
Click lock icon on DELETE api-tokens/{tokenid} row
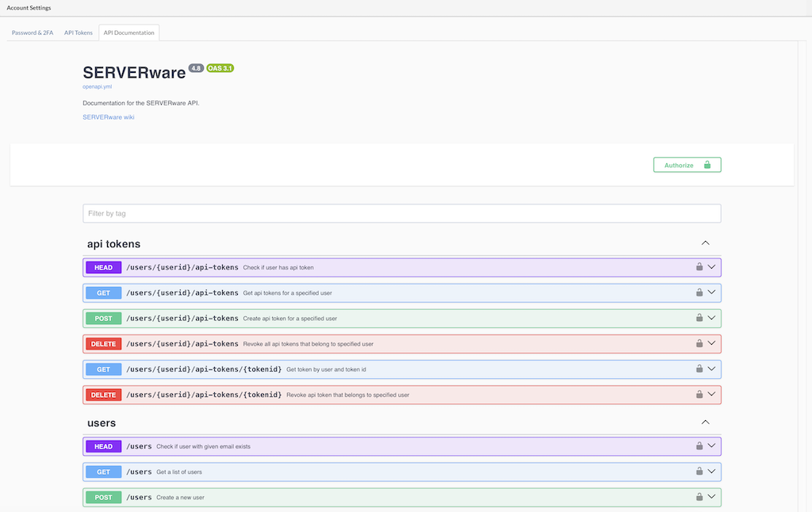699,394
